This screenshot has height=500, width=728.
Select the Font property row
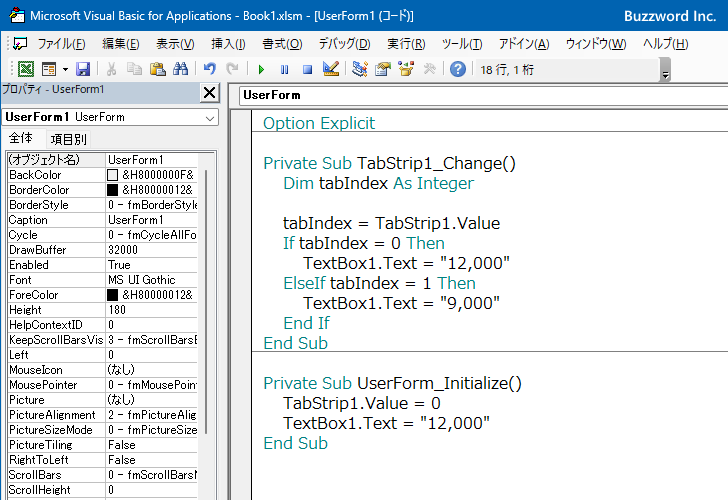pos(103,280)
